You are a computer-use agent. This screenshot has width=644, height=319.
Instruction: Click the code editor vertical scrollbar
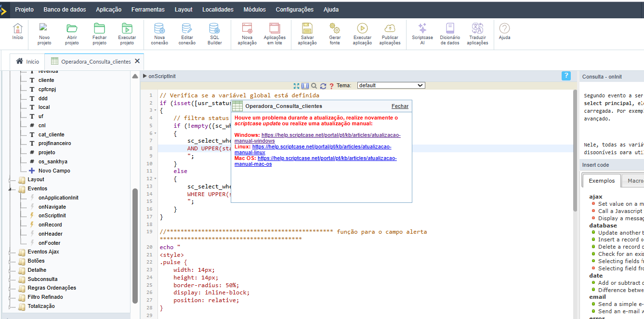[575, 150]
